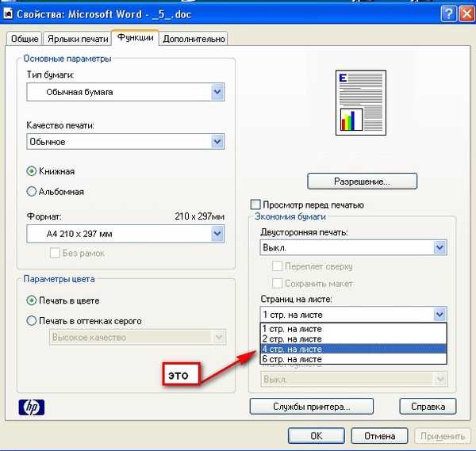This screenshot has height=451, width=476.
Task: Select 4 стр. на листе highlighted option
Action: tap(353, 349)
